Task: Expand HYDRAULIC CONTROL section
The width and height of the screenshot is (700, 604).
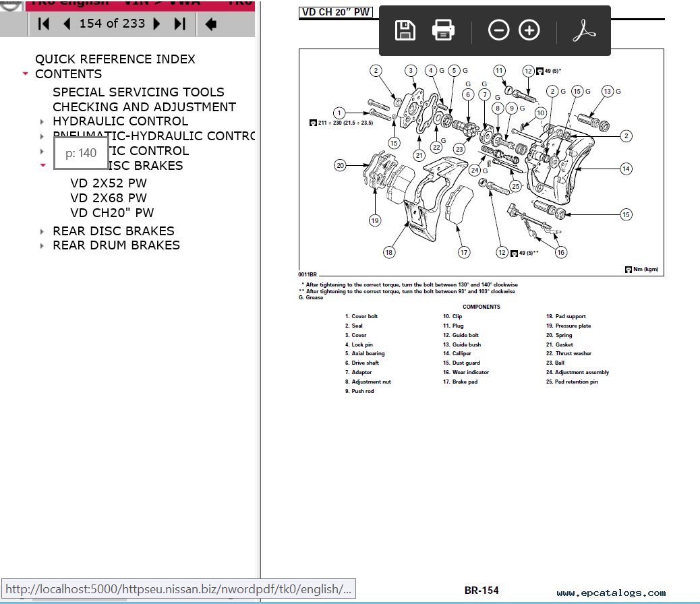Action: click(42, 121)
